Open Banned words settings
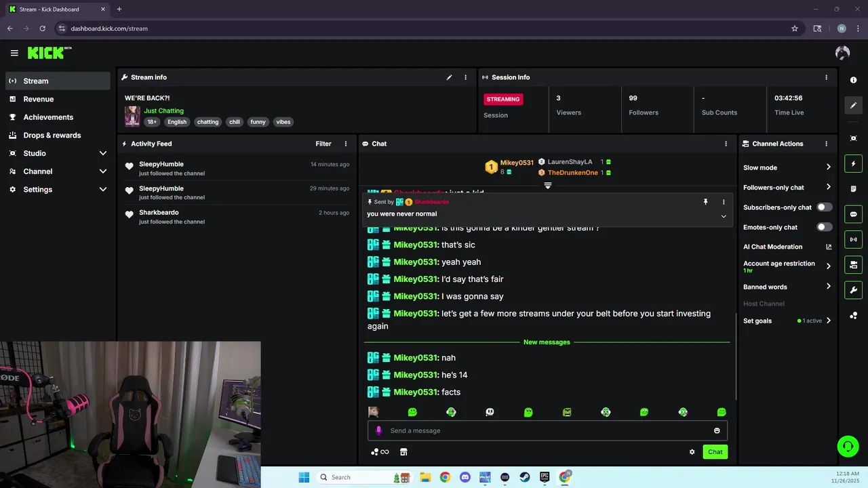868x488 pixels. click(787, 287)
